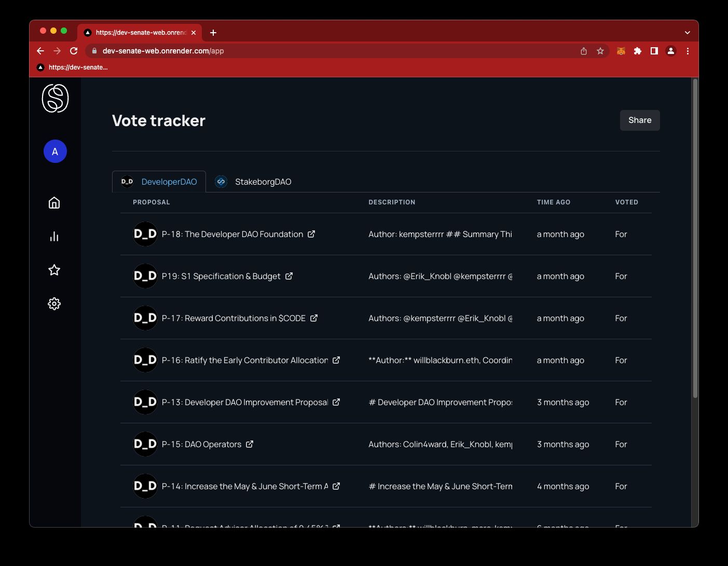Viewport: 728px width, 566px height.
Task: Click browser back arrow
Action: coord(40,51)
